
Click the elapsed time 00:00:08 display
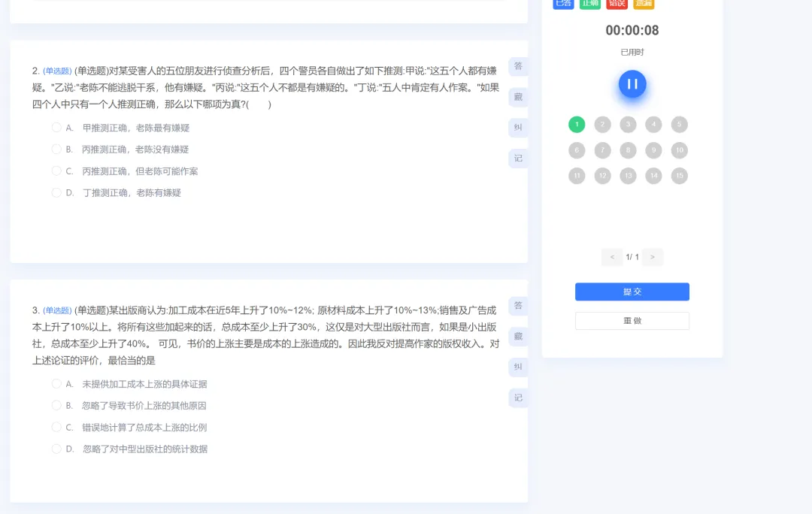[x=632, y=31]
